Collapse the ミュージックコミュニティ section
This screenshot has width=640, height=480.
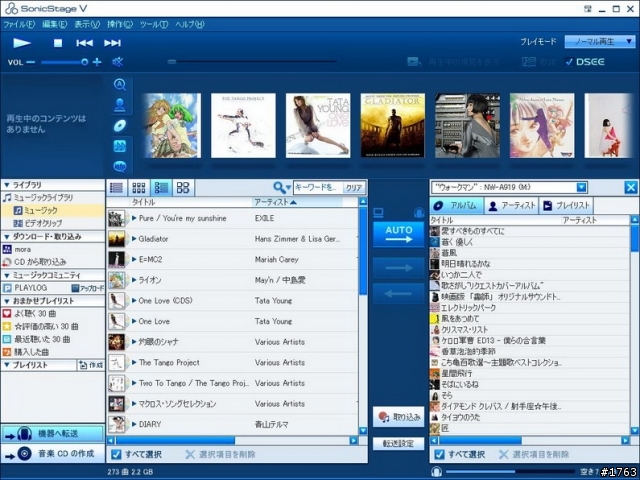point(6,275)
